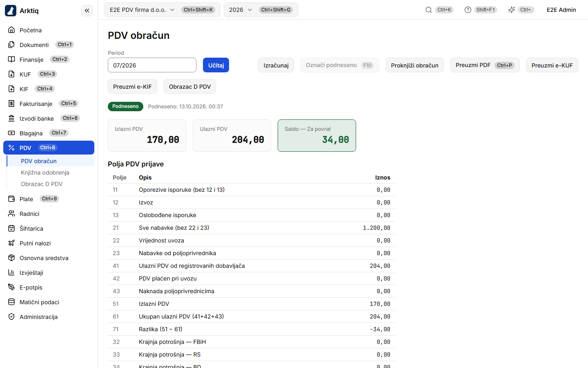The height and width of the screenshot is (368, 588).
Task: Click the Saldo — Za povrat card
Action: 317,135
